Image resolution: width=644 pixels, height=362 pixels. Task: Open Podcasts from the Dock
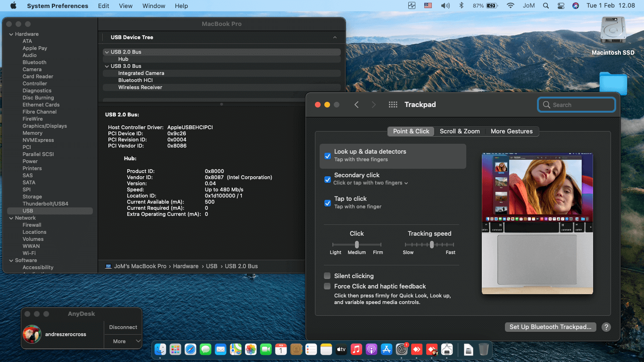point(371,349)
